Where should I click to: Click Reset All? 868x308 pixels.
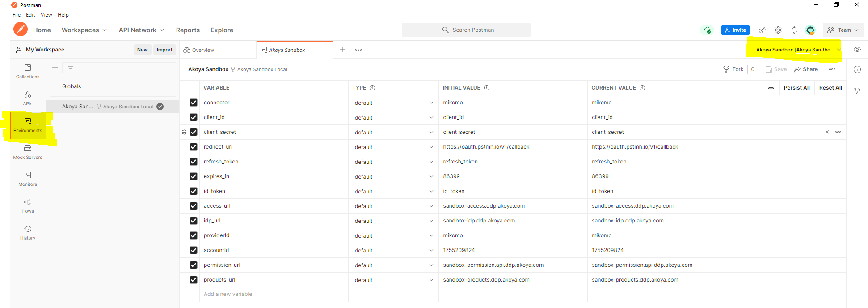830,88
